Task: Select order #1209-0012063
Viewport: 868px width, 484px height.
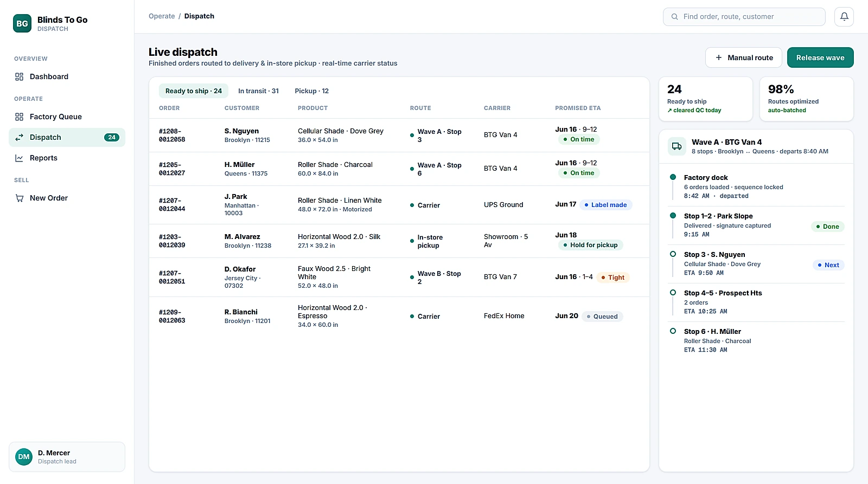Action: 399,317
